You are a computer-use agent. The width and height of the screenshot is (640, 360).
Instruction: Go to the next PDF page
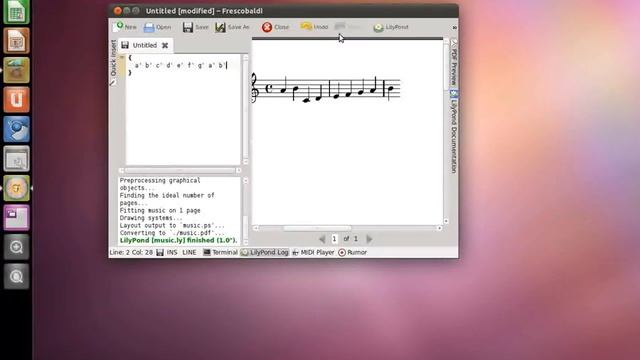point(369,239)
